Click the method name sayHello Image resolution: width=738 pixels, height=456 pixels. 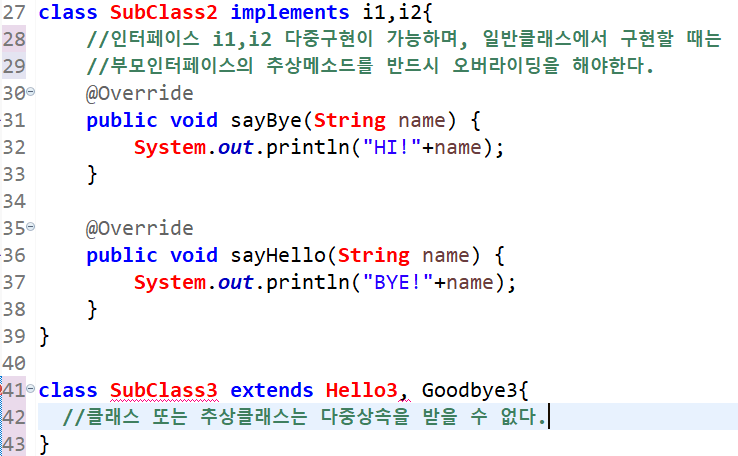(x=278, y=256)
